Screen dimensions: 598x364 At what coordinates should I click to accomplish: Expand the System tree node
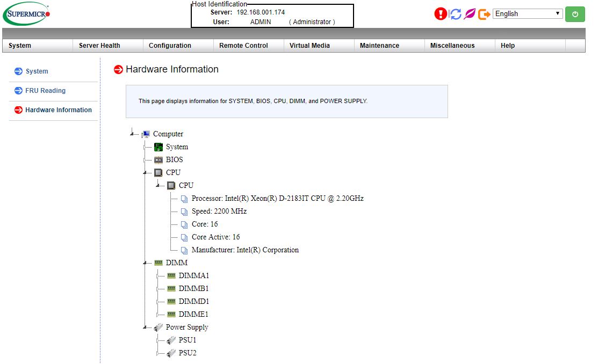pyautogui.click(x=145, y=147)
